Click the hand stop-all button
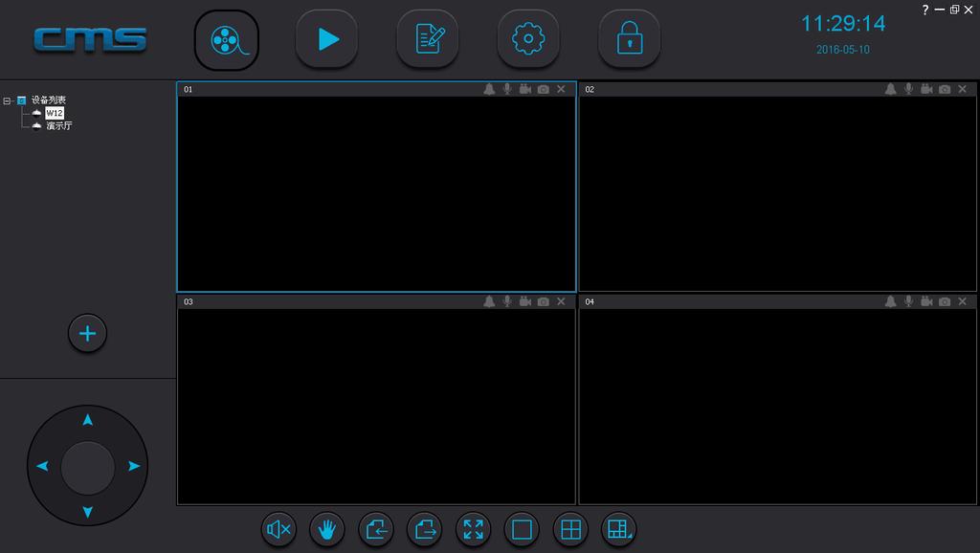 point(327,530)
